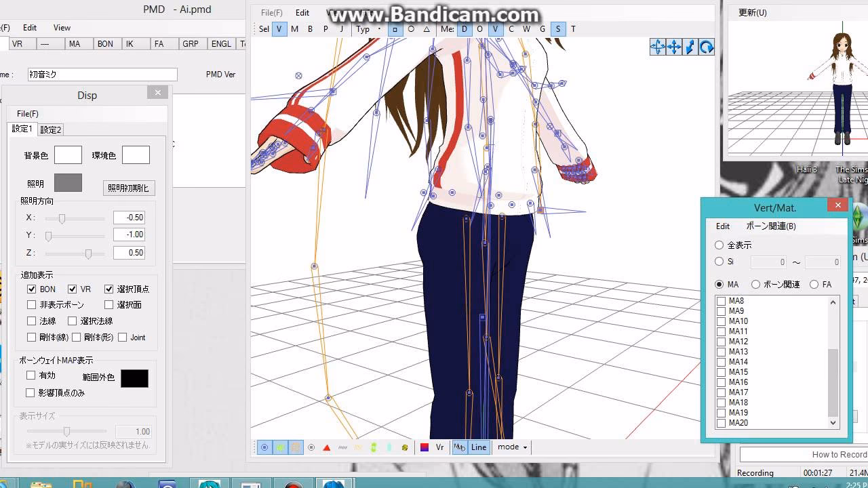Click the 更新(U) button in preview window
The width and height of the screenshot is (868, 488).
point(753,12)
